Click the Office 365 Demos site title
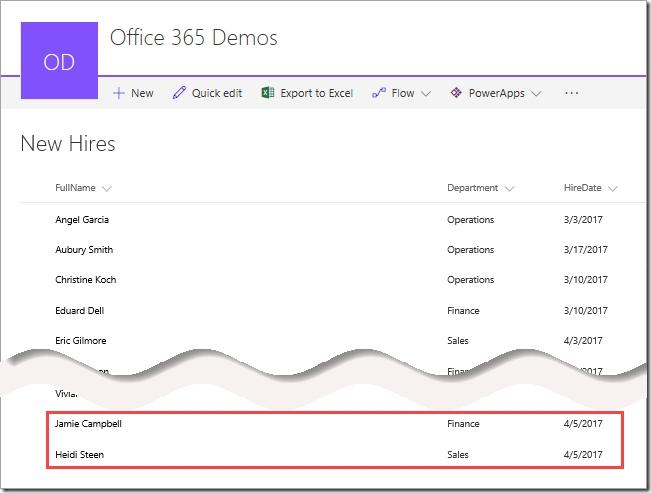Image resolution: width=651 pixels, height=493 pixels. (194, 39)
